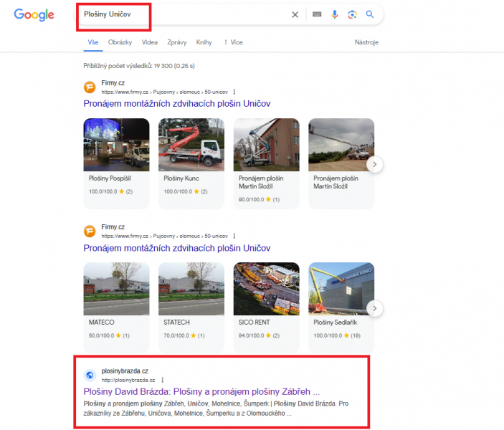Open the second Pronájem montážních zdvihacích plošin Uničov link
Screen dimensions: 504x430
(177, 248)
